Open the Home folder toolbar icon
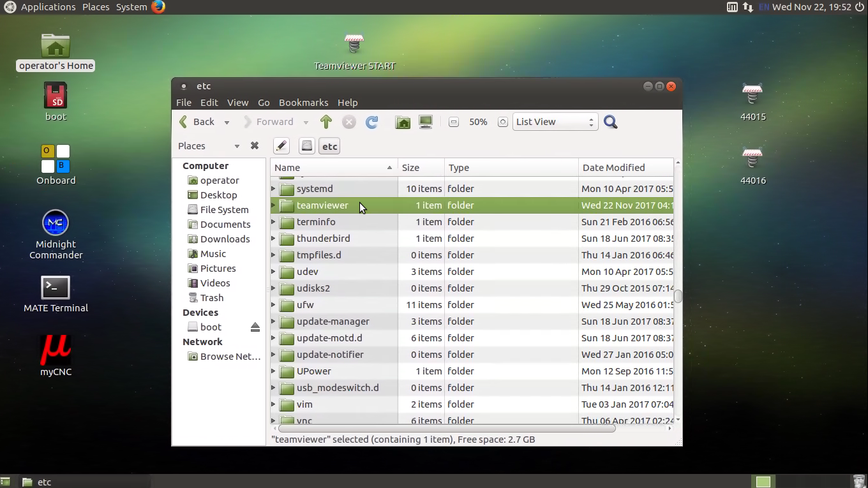This screenshot has width=868, height=488. [403, 122]
